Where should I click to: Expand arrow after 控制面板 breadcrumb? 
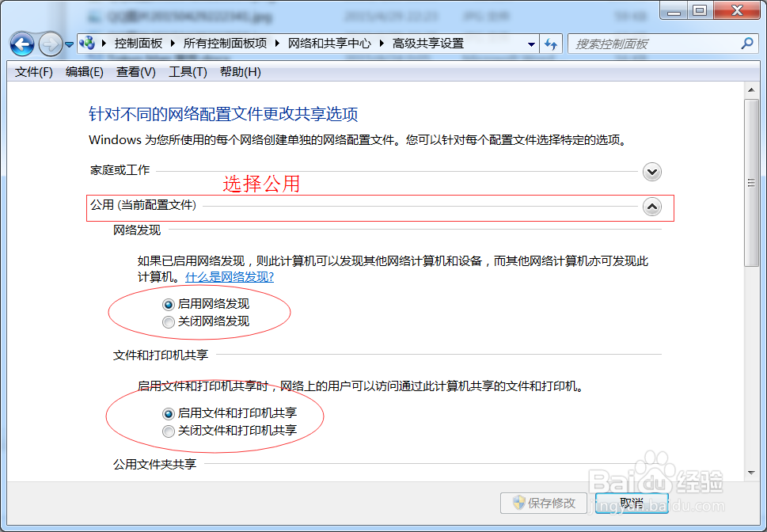(173, 44)
